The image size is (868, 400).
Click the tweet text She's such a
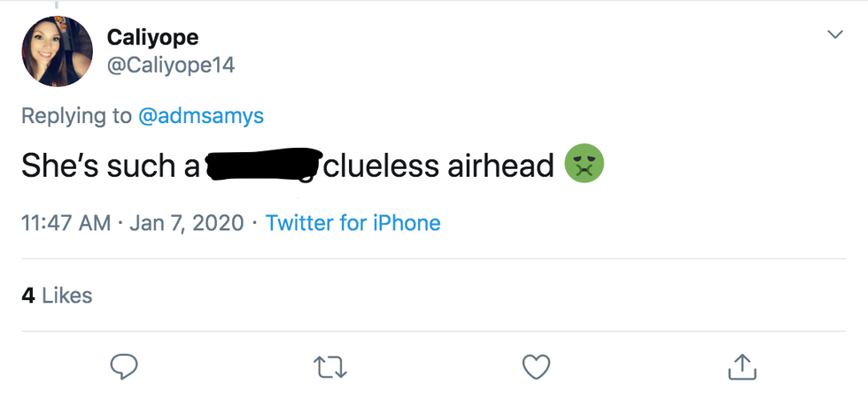point(110,165)
